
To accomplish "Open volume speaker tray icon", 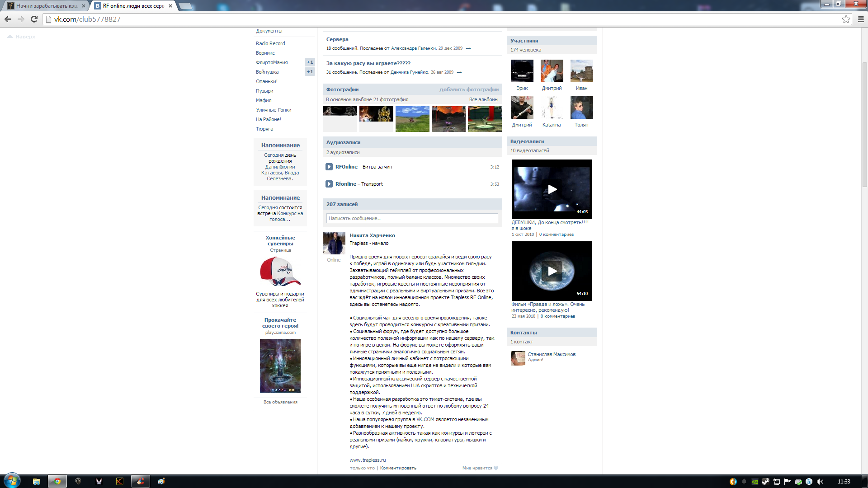I will coord(820,482).
